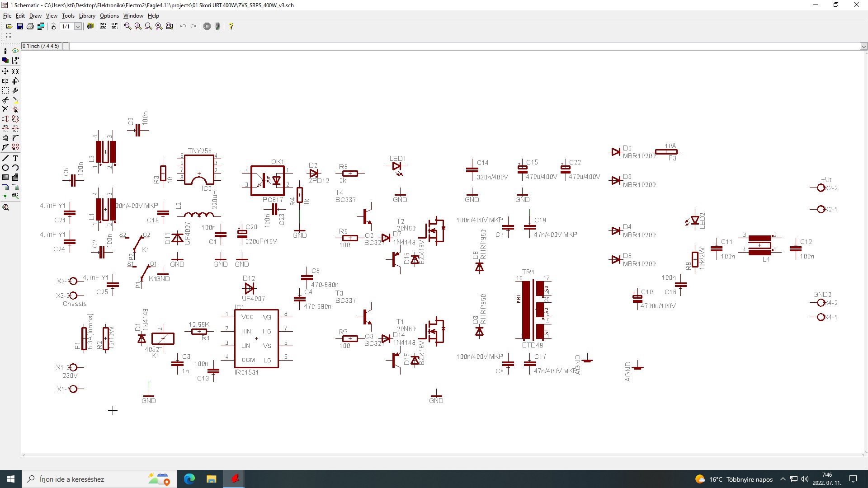The width and height of the screenshot is (868, 488).
Task: Open help via the question mark icon
Action: (231, 26)
